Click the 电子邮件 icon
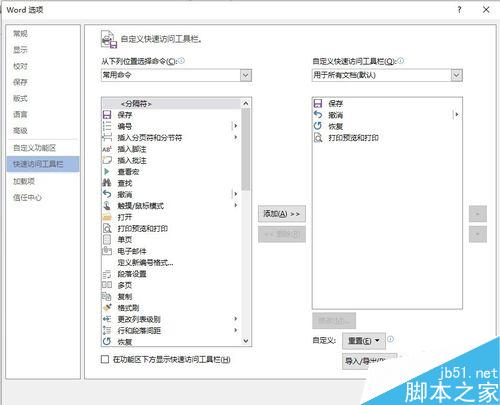Viewport: 500px width, 405px height. tap(107, 251)
